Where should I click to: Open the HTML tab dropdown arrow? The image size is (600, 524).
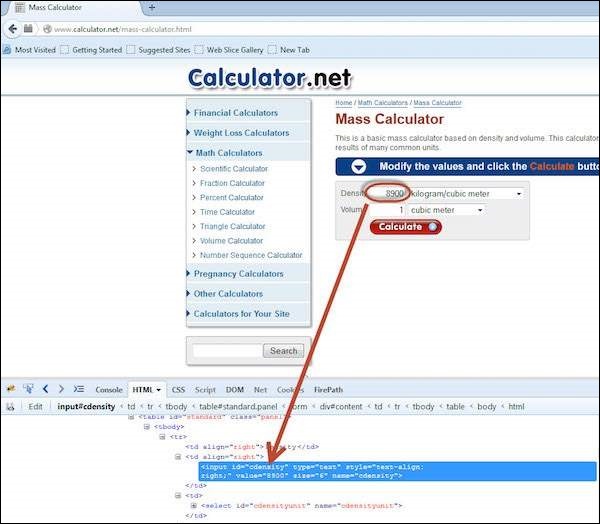tap(159, 390)
